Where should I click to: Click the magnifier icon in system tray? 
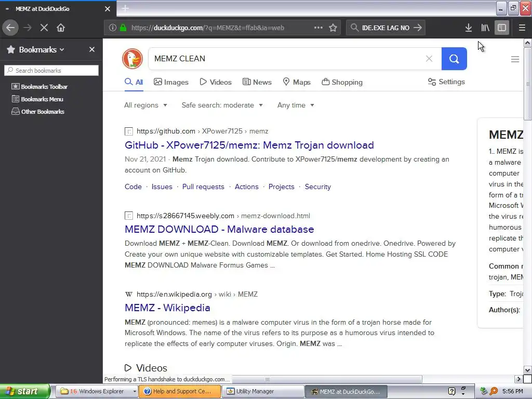pos(494,391)
